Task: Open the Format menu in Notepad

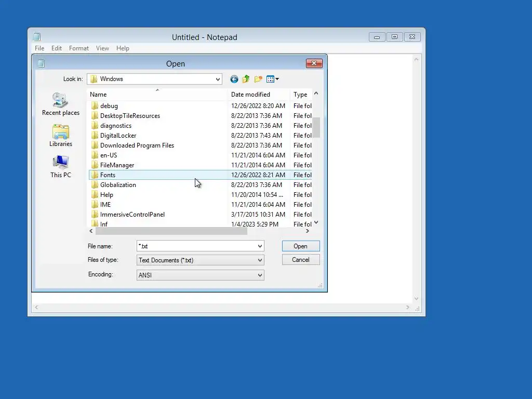Action: 79,48
